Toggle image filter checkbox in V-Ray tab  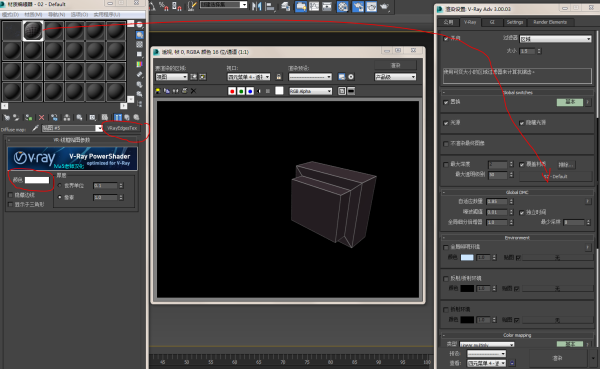pyautogui.click(x=446, y=39)
